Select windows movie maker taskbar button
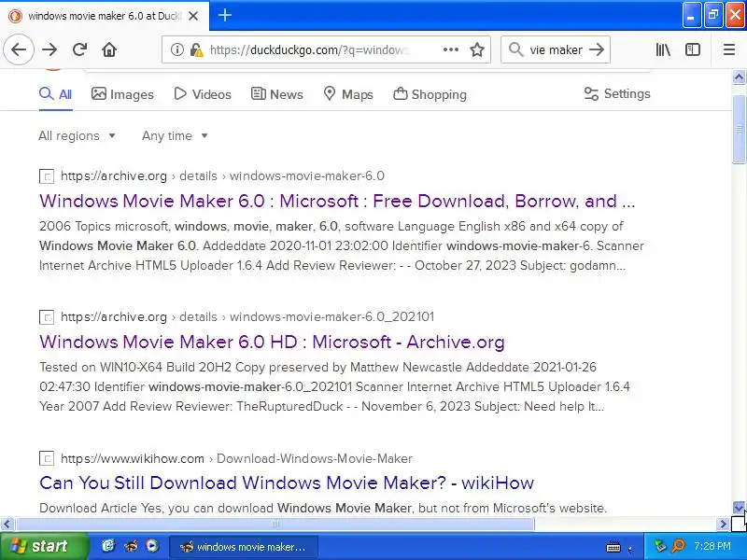 pyautogui.click(x=244, y=546)
